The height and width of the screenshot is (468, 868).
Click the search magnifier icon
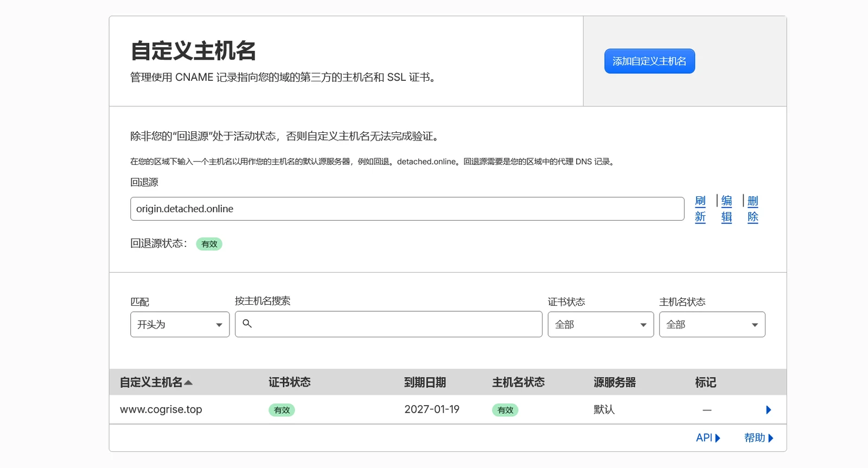(247, 324)
